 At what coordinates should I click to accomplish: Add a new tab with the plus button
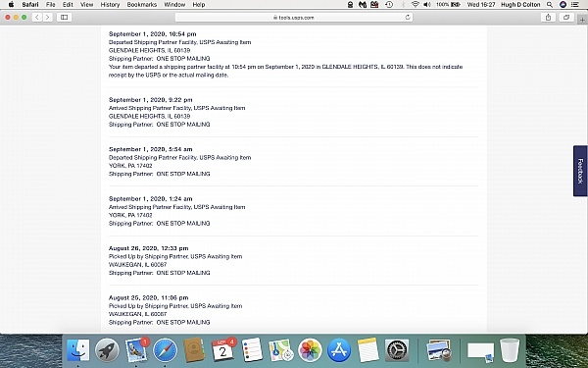point(582,20)
